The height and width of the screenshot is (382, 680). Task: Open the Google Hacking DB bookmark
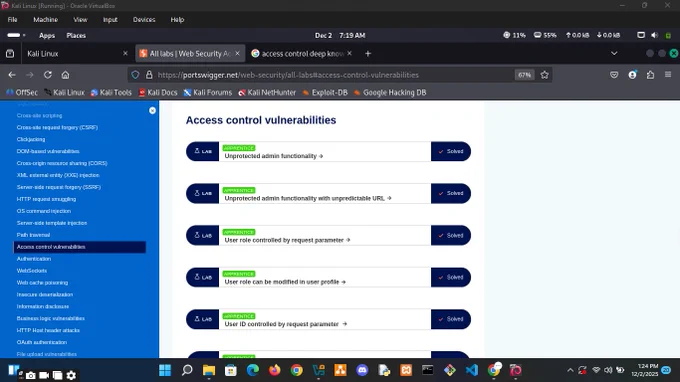click(x=390, y=92)
